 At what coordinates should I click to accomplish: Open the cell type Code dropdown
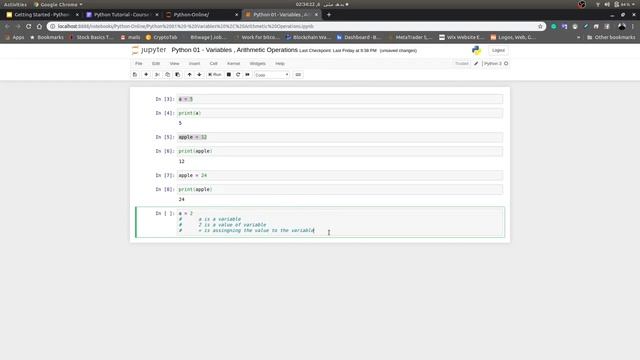pos(271,75)
